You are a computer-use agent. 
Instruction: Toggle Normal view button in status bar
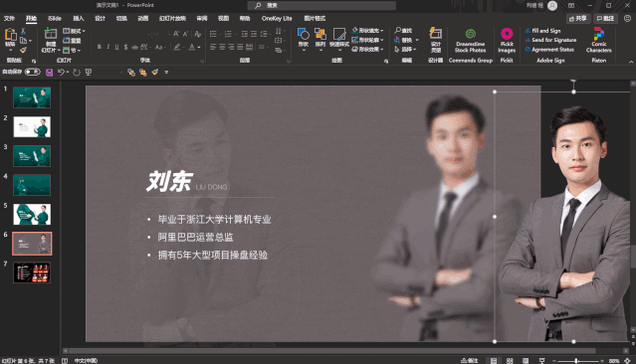[494, 360]
